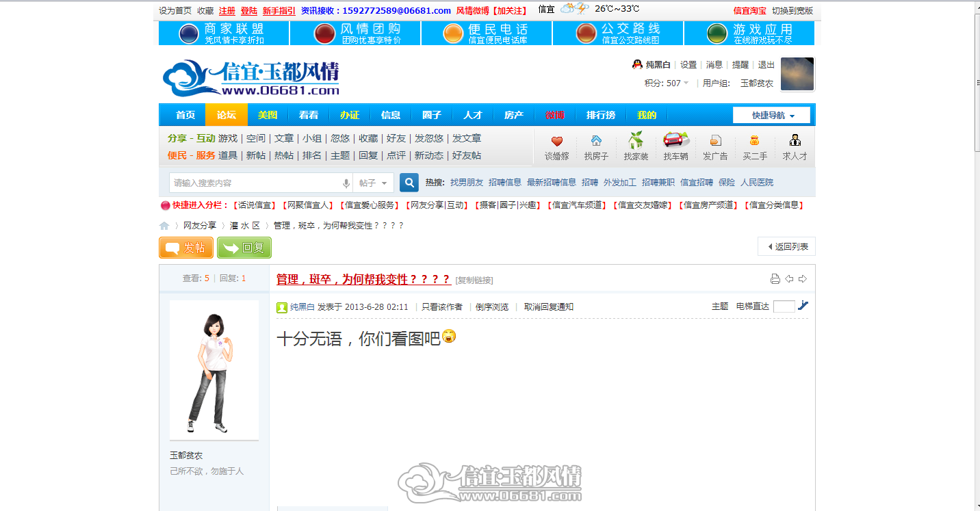The height and width of the screenshot is (511, 980).
Task: Click the orange 发帖 button
Action: click(x=186, y=248)
